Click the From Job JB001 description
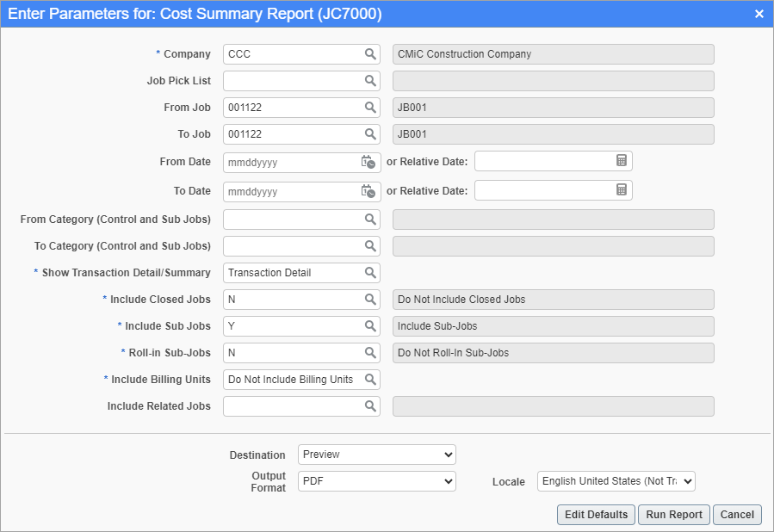 pyautogui.click(x=554, y=108)
